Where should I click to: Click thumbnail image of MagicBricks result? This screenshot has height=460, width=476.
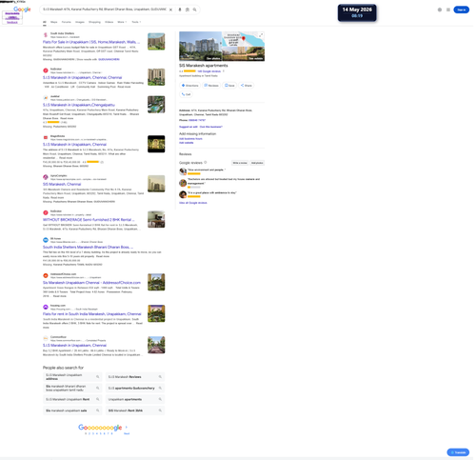(156, 144)
